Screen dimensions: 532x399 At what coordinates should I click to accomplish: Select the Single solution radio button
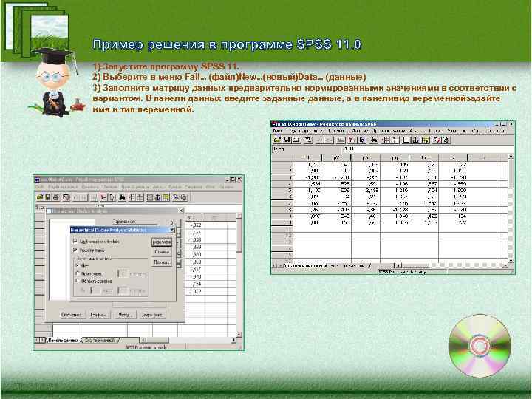coord(78,273)
